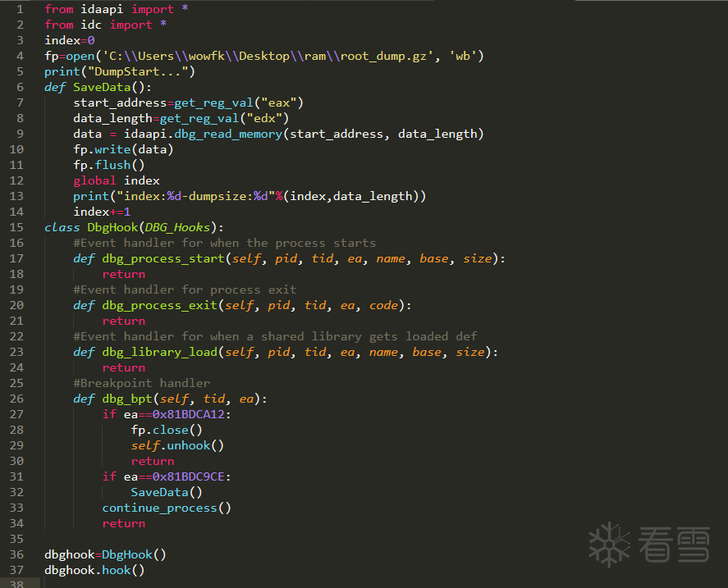Viewport: 728px width, 588px height.
Task: Click dbg_read_memory call on line 9
Action: (228, 134)
